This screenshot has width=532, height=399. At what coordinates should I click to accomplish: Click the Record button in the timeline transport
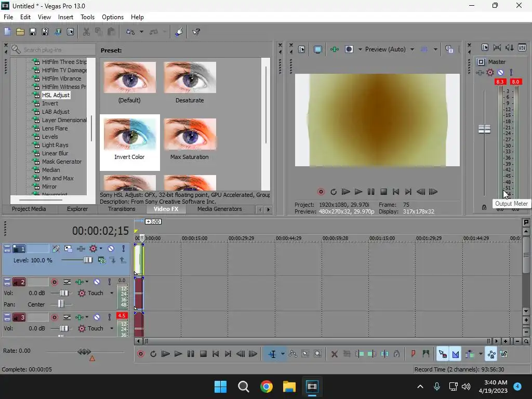click(x=140, y=354)
